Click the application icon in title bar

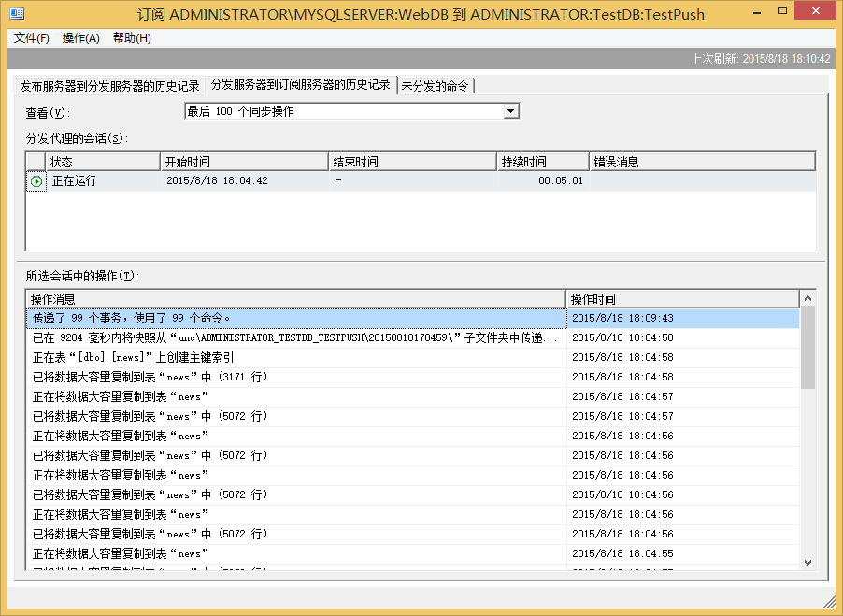tap(17, 13)
